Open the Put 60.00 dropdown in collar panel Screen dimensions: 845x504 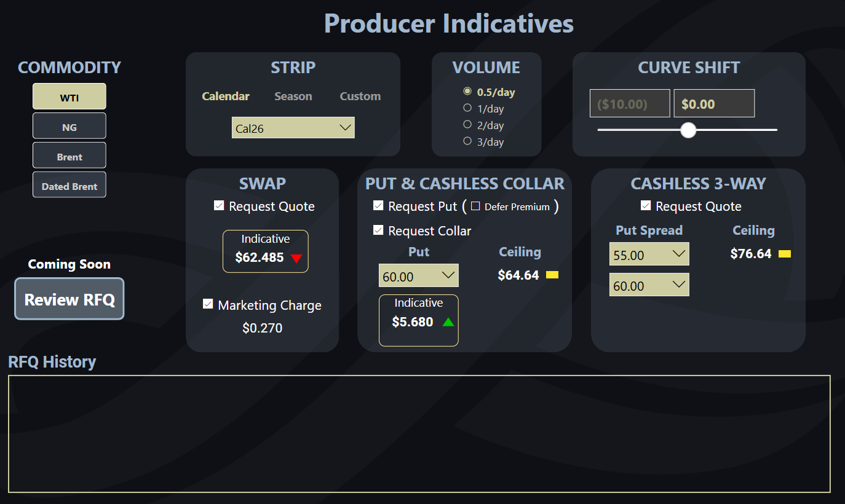[x=419, y=276]
